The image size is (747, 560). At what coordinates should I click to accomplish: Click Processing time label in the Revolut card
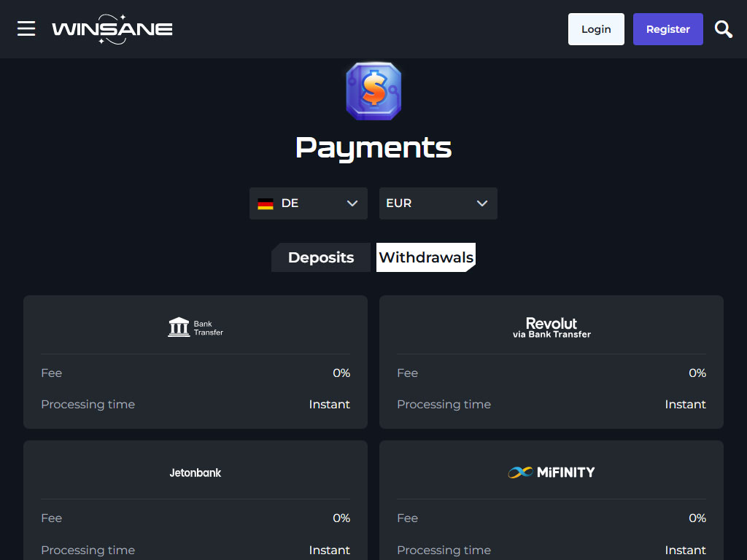444,404
